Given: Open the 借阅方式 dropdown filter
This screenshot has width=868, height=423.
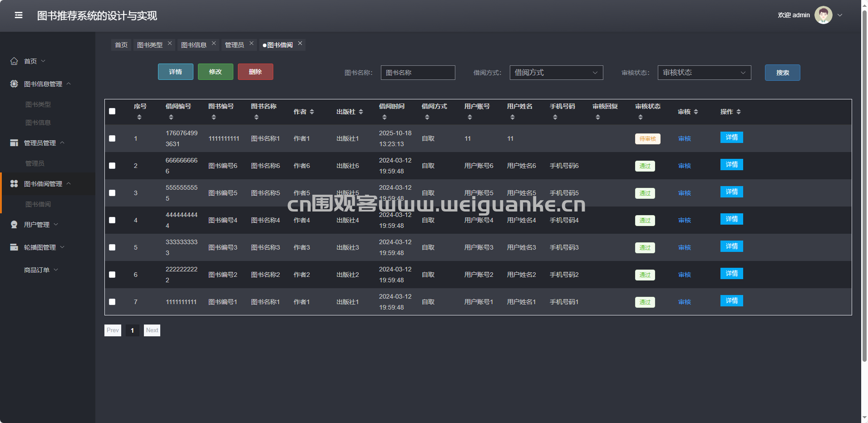Looking at the screenshot, I should (556, 73).
